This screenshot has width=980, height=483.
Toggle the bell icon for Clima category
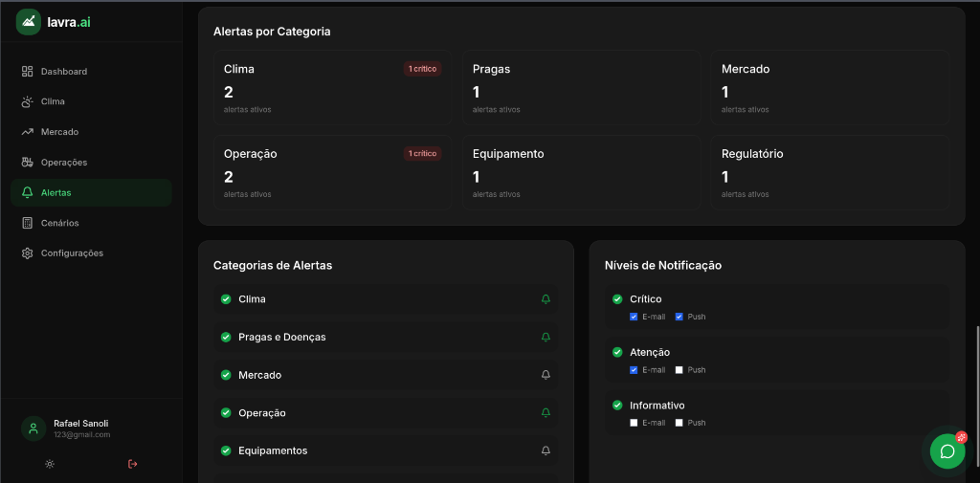[x=546, y=299]
